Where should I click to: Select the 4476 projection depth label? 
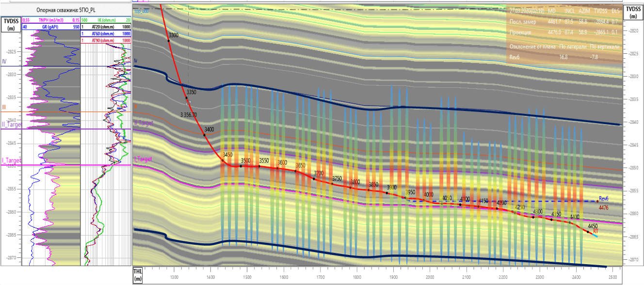[603, 208]
